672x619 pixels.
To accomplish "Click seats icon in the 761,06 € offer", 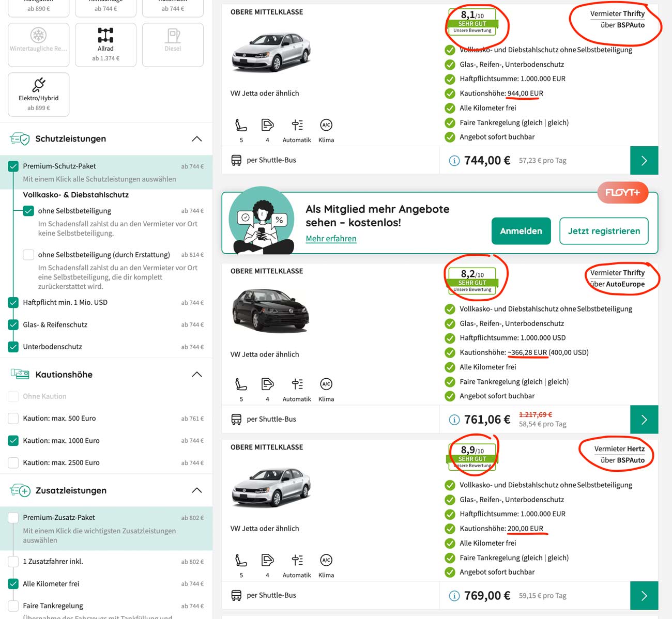I will (x=241, y=384).
